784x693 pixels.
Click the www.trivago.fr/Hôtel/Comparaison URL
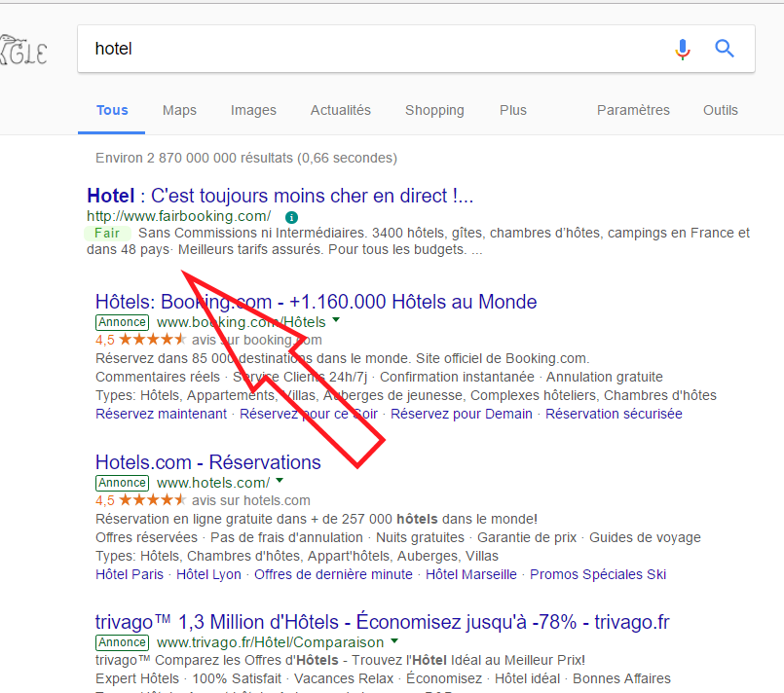pyautogui.click(x=270, y=642)
